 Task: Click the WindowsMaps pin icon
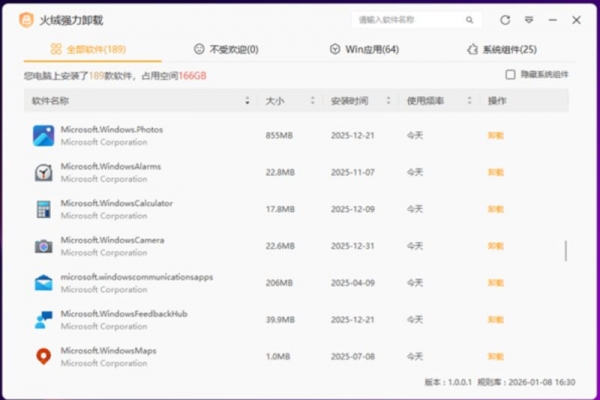(43, 356)
